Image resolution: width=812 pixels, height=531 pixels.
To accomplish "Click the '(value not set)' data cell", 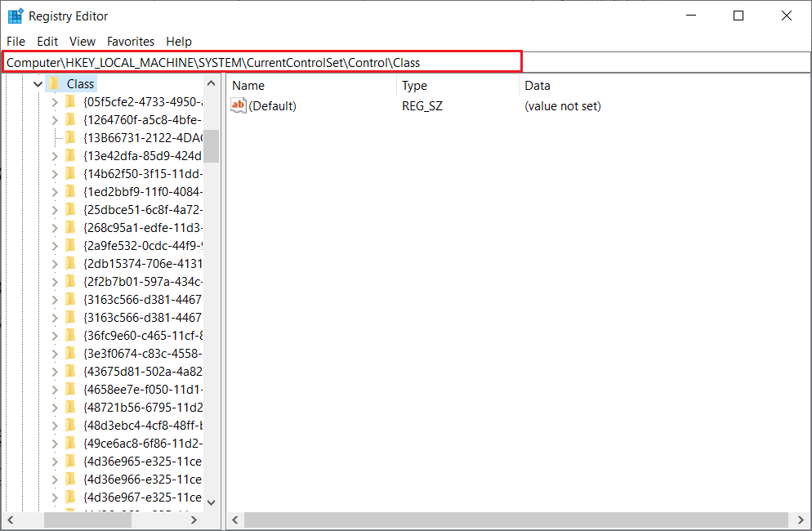I will click(x=563, y=106).
